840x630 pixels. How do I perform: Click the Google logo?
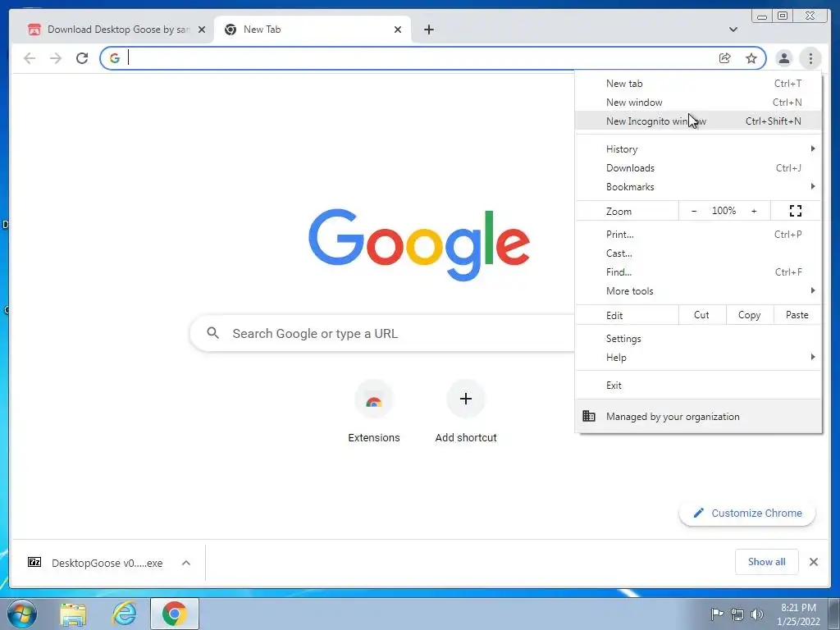pyautogui.click(x=419, y=244)
